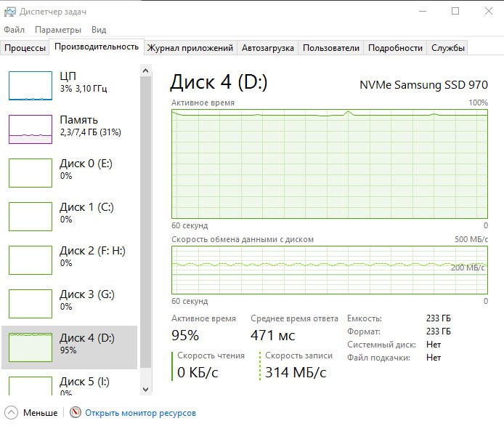Image resolution: width=504 pixels, height=426 pixels.
Task: Select the Диск 4 (D:) entry
Action: point(69,347)
